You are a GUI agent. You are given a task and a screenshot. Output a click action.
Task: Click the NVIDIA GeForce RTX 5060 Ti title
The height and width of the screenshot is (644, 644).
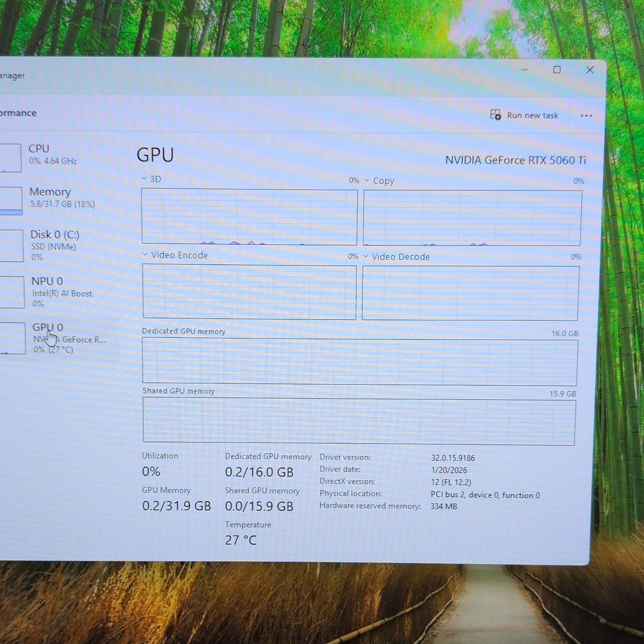516,160
